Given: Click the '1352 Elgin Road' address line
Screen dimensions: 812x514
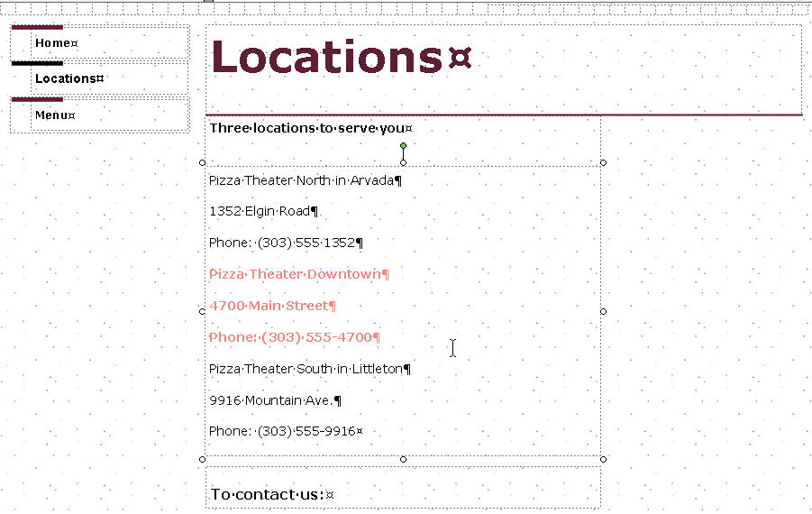Looking at the screenshot, I should tap(261, 212).
